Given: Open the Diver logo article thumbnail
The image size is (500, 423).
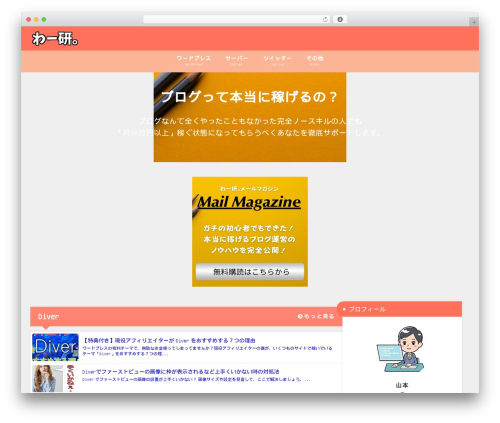Looking at the screenshot, I should (55, 347).
